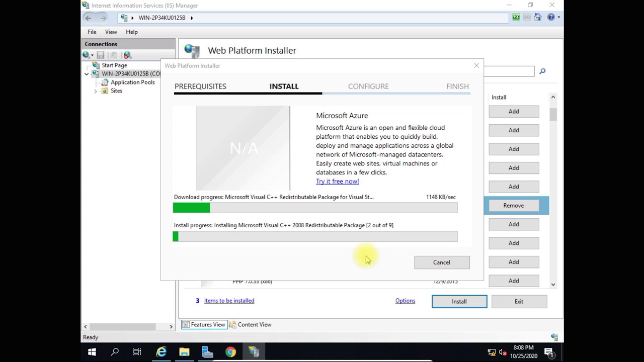
Task: Cancel the installation in progress
Action: pyautogui.click(x=442, y=262)
